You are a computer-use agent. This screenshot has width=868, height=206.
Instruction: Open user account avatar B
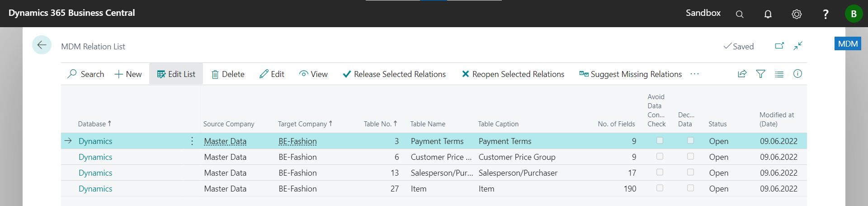[854, 14]
